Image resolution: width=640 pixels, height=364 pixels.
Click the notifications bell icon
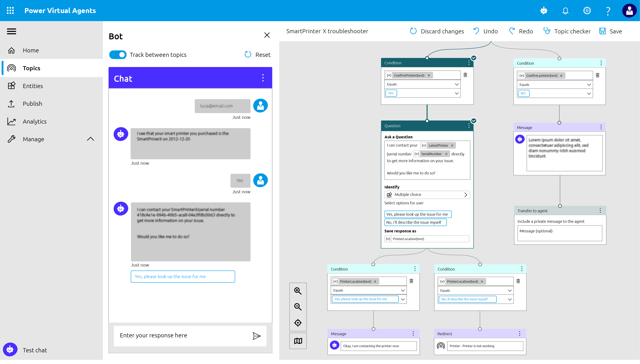(565, 11)
